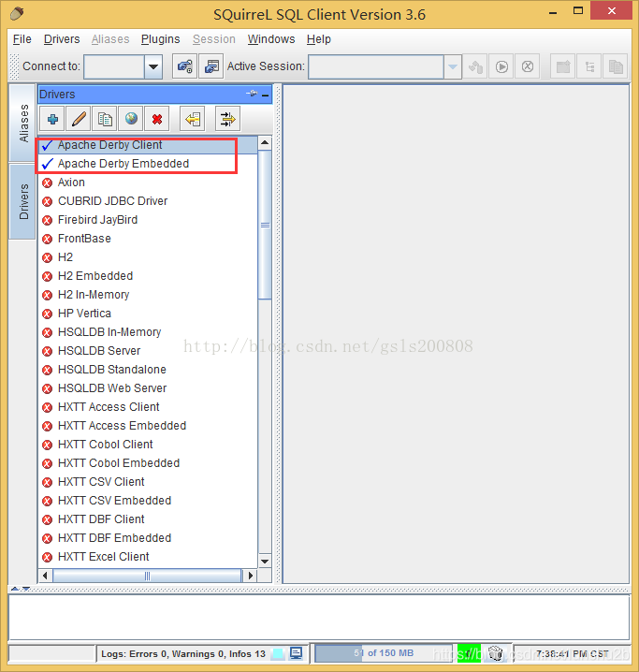Image resolution: width=639 pixels, height=672 pixels.
Task: Click the drivers list scroll up arrow
Action: click(x=265, y=142)
